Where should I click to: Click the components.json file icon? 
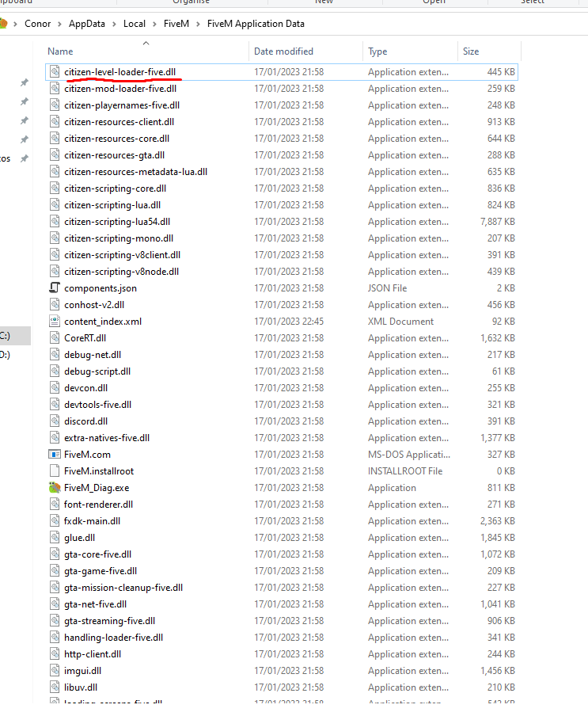55,288
